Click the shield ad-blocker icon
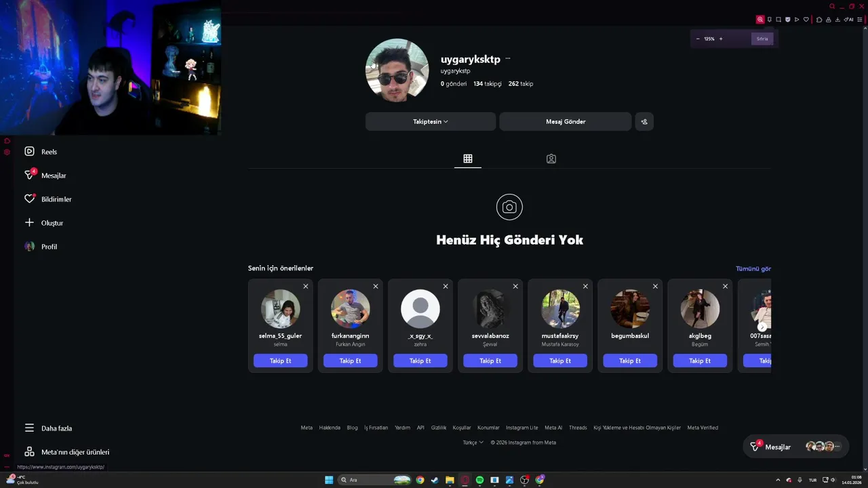868x488 pixels. point(788,20)
